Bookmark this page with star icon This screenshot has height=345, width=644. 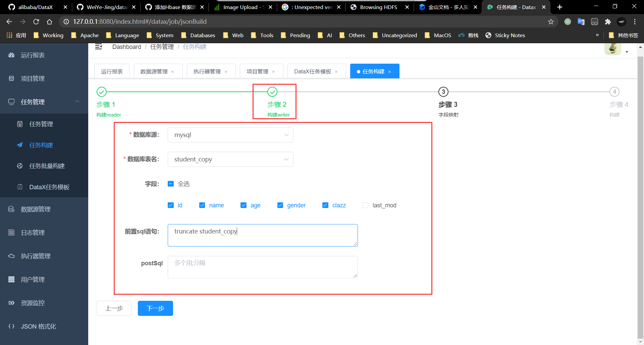551,21
